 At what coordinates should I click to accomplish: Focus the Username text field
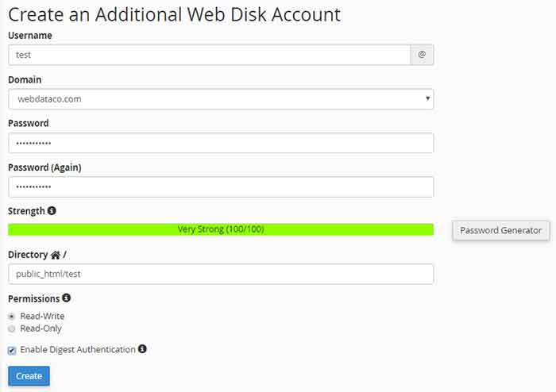(x=209, y=55)
